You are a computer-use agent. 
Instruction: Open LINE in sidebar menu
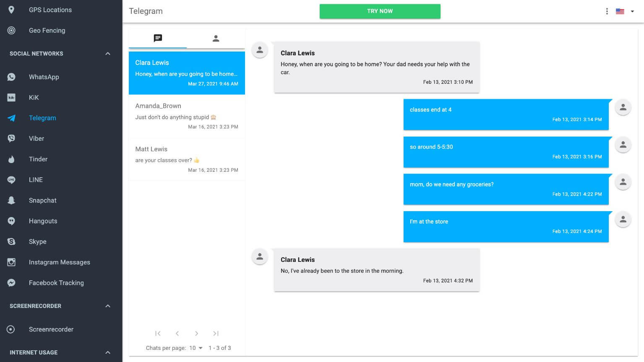pos(36,180)
